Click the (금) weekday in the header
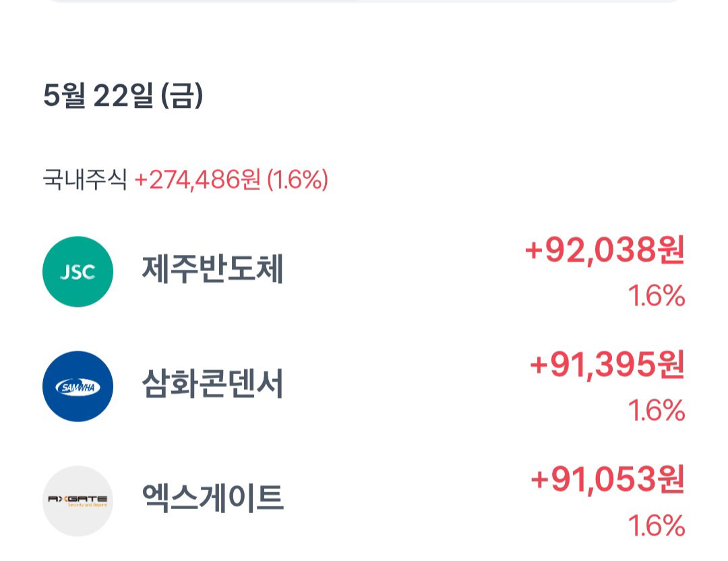Screen dimensions: 728x561 [x=182, y=96]
